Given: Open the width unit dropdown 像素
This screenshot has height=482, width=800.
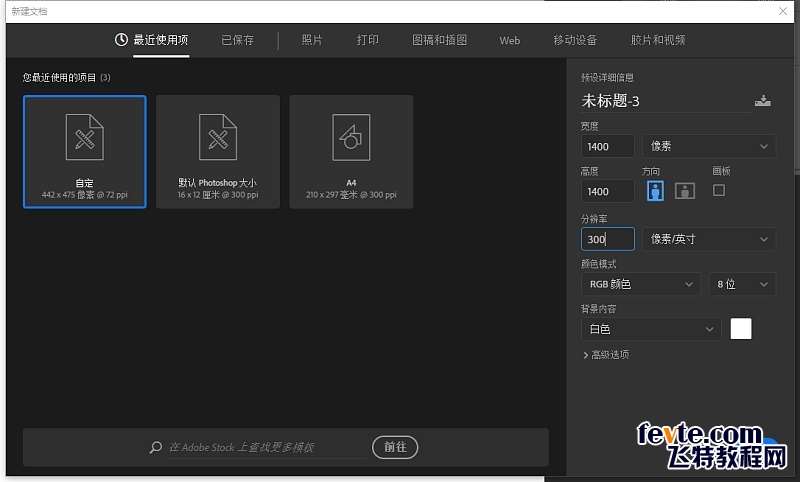Looking at the screenshot, I should pos(709,146).
